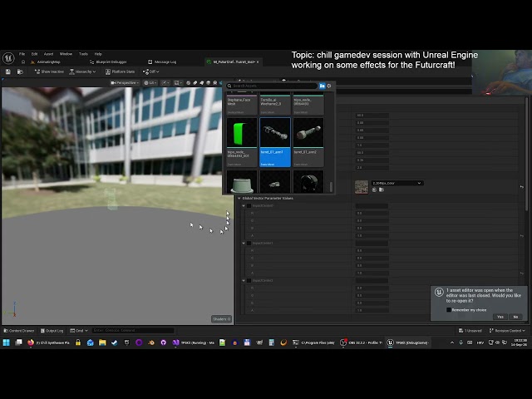Open Windows Start menu
Screen dimensions: 532x399
click(x=6, y=342)
